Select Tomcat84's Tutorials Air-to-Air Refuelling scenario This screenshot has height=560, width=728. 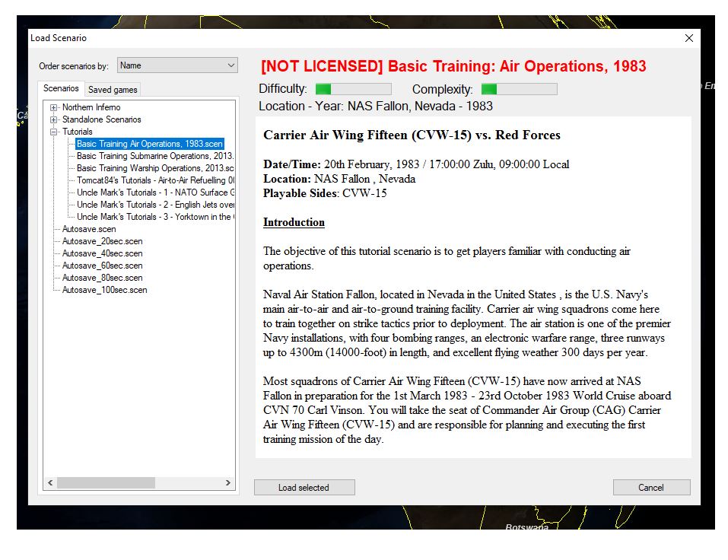(155, 180)
